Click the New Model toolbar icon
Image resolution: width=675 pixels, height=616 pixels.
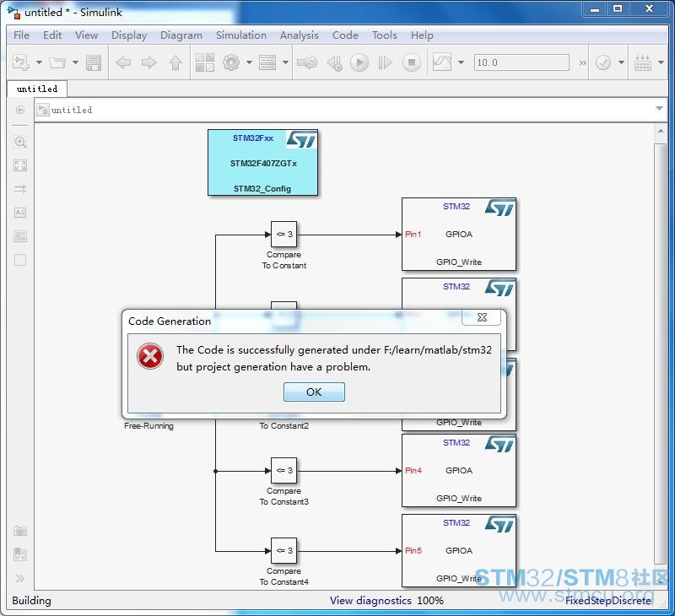click(20, 62)
